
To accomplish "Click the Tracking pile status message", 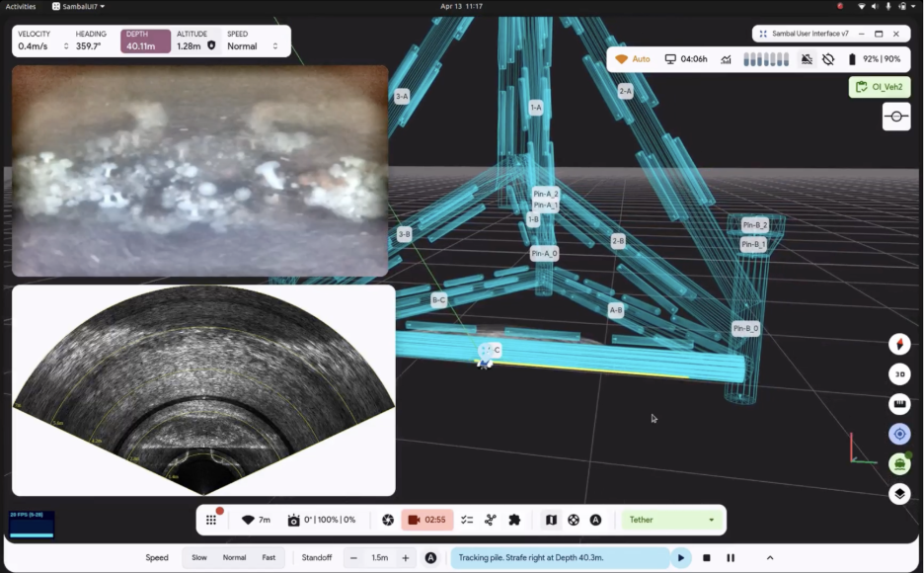I will [x=560, y=557].
